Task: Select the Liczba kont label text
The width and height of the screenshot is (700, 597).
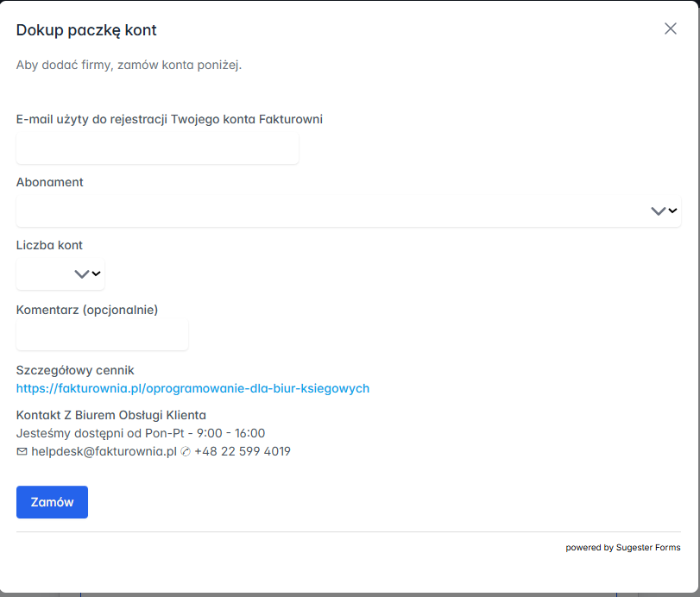Action: click(49, 245)
